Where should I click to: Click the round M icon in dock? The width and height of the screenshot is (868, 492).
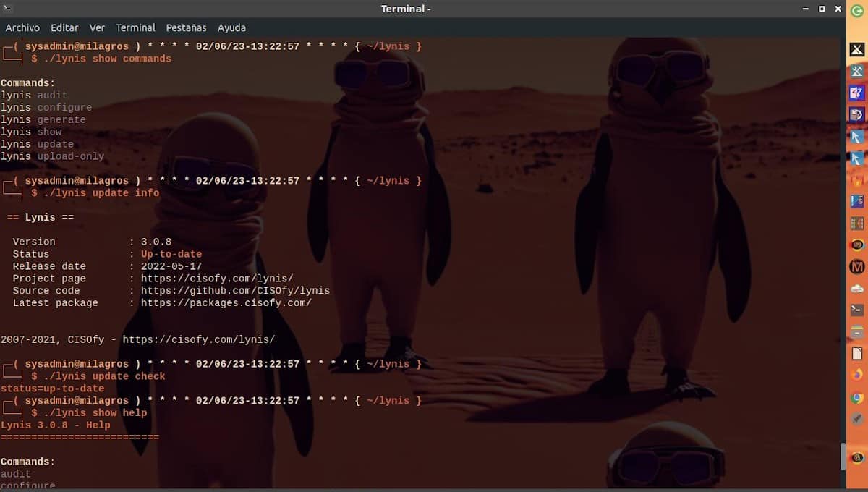857,266
